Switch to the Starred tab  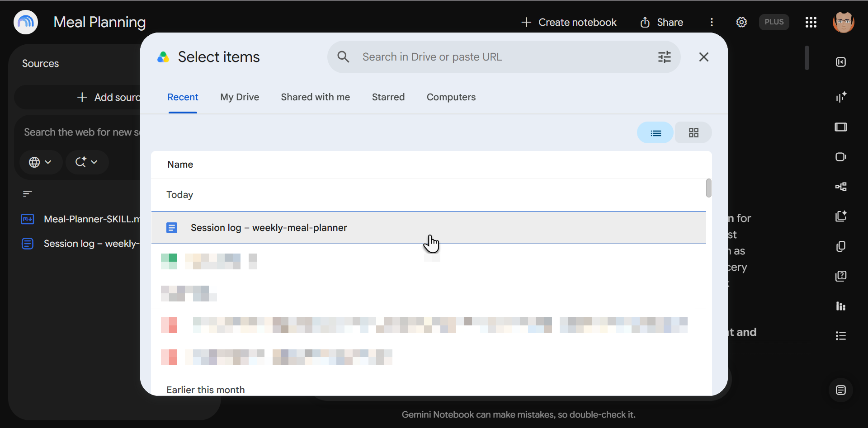pyautogui.click(x=388, y=97)
